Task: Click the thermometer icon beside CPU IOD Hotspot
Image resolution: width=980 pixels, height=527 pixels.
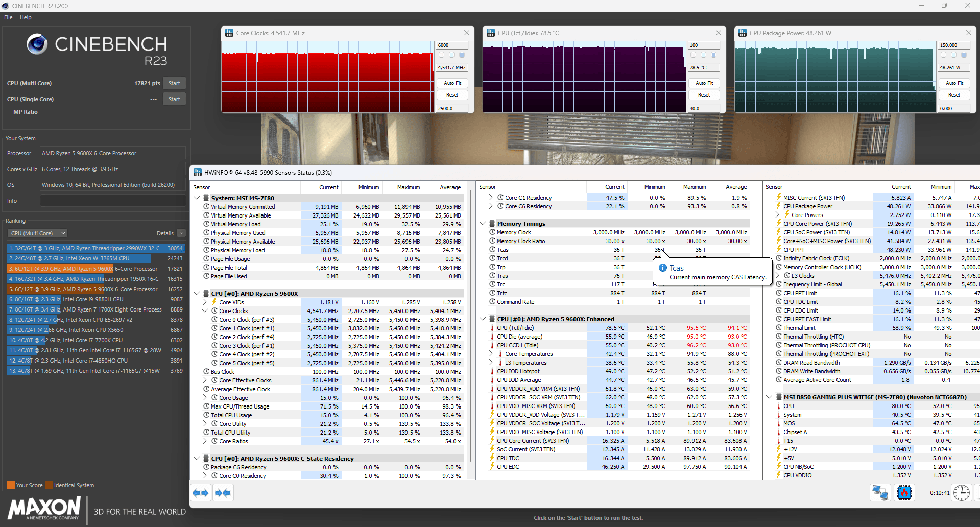Action: [x=492, y=371]
